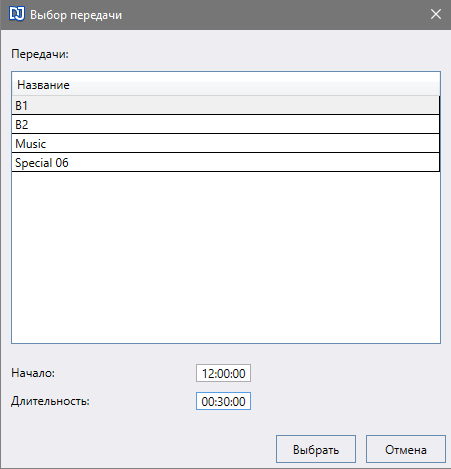This screenshot has height=469, width=451.
Task: Click empty area below program list
Action: 226,257
